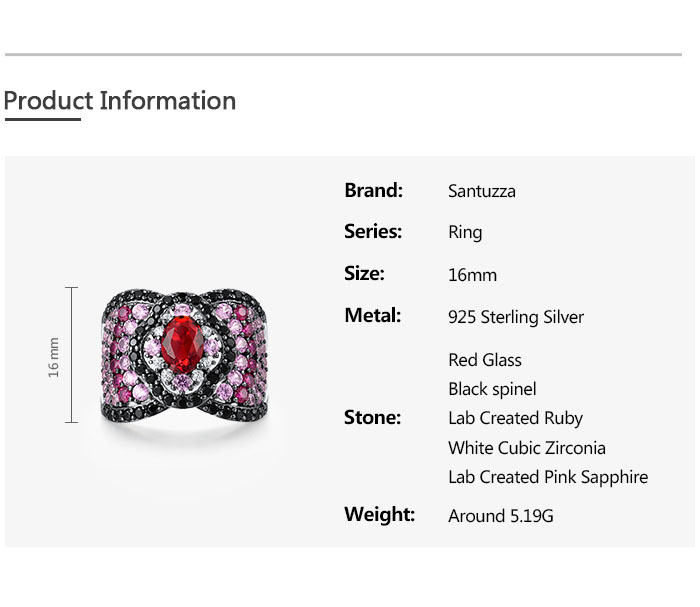The image size is (700, 607).
Task: Click the 925 Sterling Silver text
Action: [516, 317]
